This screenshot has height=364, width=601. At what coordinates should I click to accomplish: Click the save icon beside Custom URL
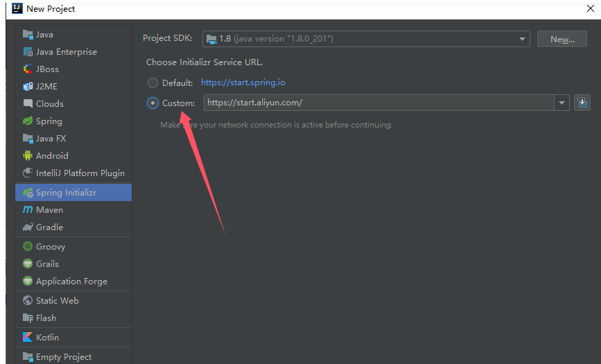(582, 103)
